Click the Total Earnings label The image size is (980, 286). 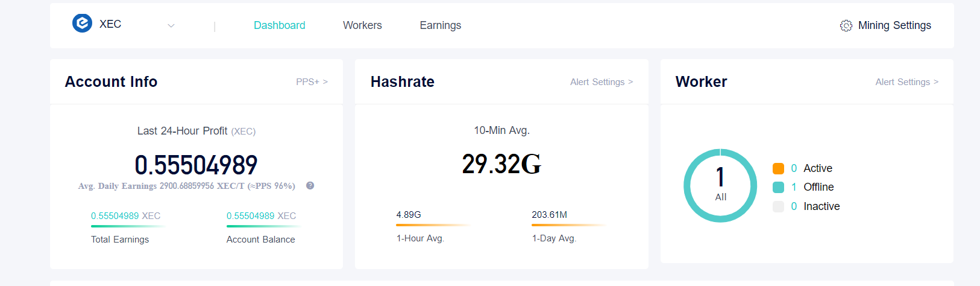click(120, 240)
